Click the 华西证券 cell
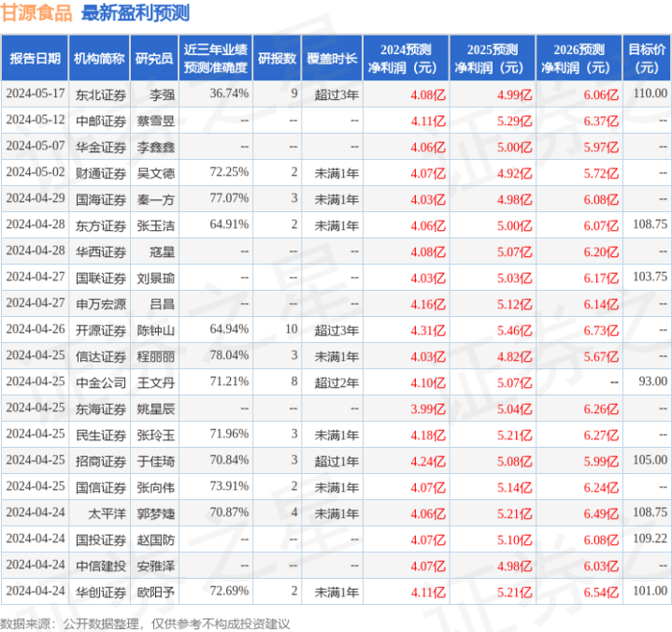Screen dimensions: 672x632 (x=101, y=251)
